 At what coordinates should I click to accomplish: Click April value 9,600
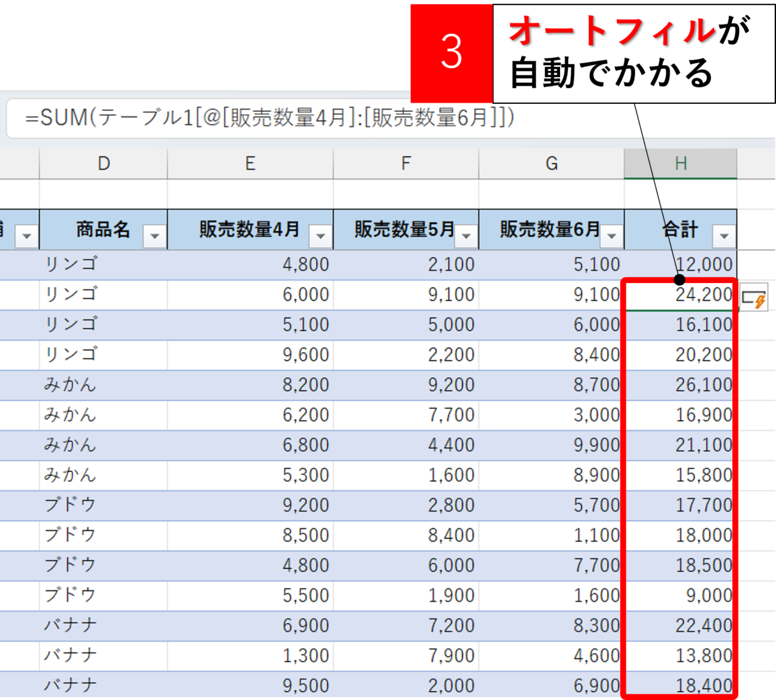[250, 355]
